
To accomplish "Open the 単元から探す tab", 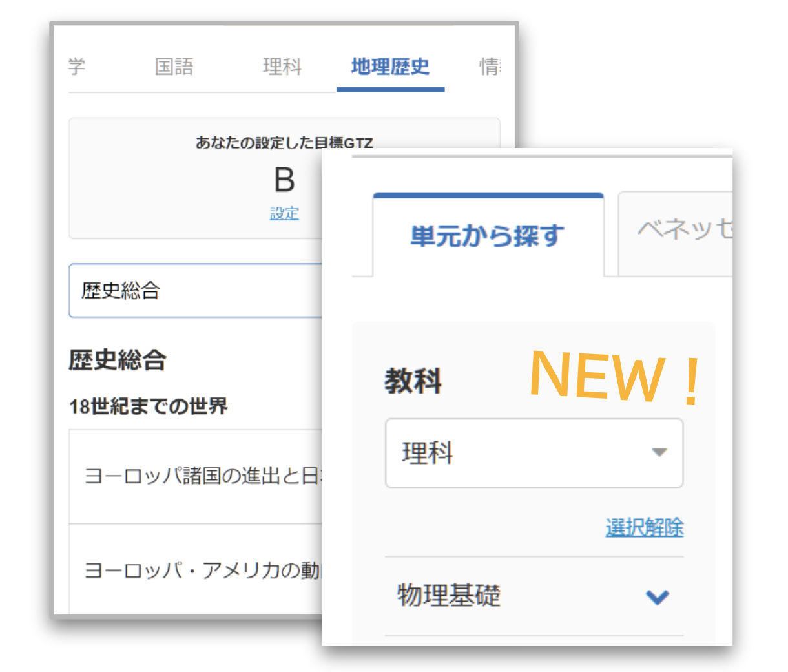I will click(x=488, y=235).
